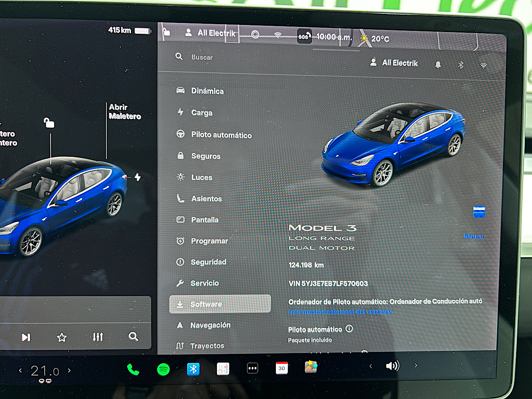Tap the Sentry/dashcam circle icon in status bar
This screenshot has width=532, height=399.
coord(255,34)
